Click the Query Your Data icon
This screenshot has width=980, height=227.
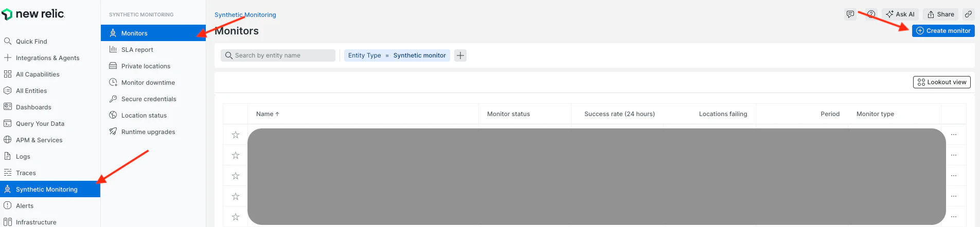(x=8, y=123)
